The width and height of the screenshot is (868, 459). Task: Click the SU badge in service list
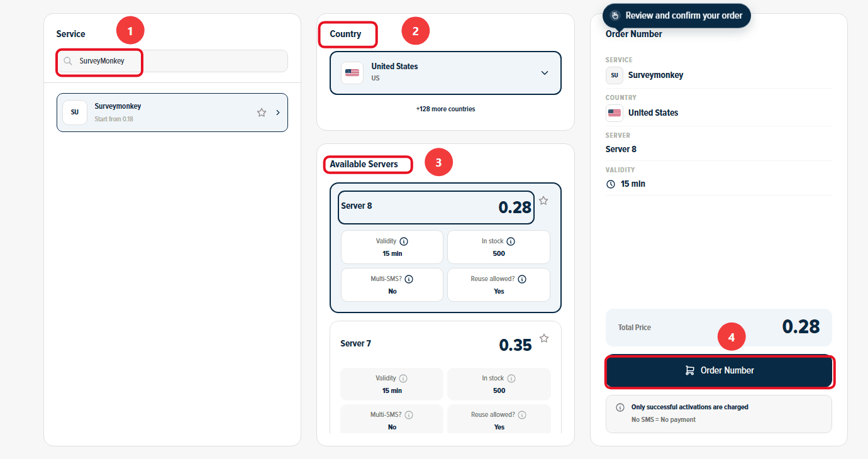(x=75, y=113)
